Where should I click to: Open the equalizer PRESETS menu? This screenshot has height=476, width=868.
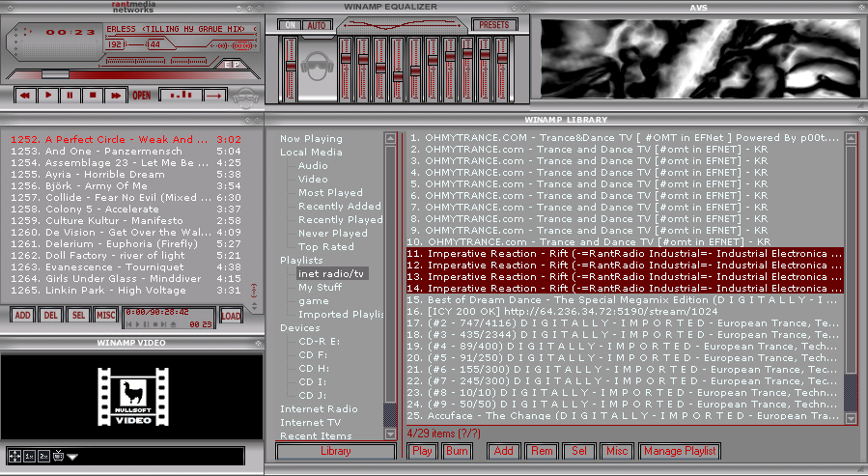pos(493,25)
